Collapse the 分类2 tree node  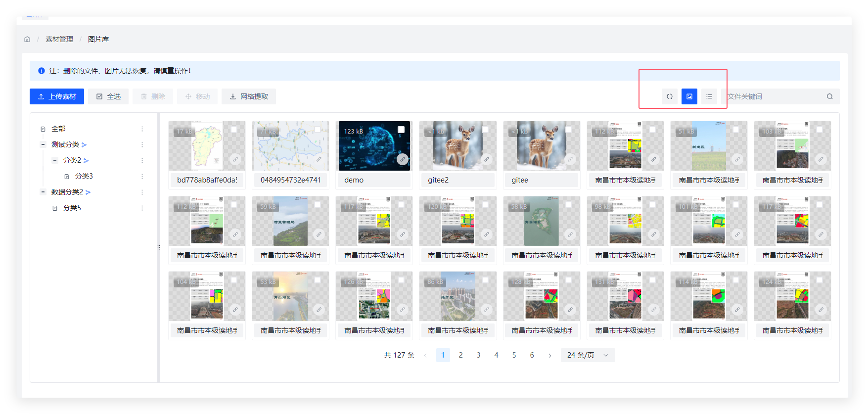(x=55, y=160)
